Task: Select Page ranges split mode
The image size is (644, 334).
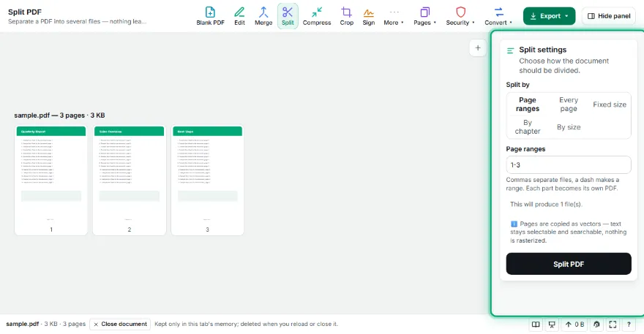Action: 528,105
